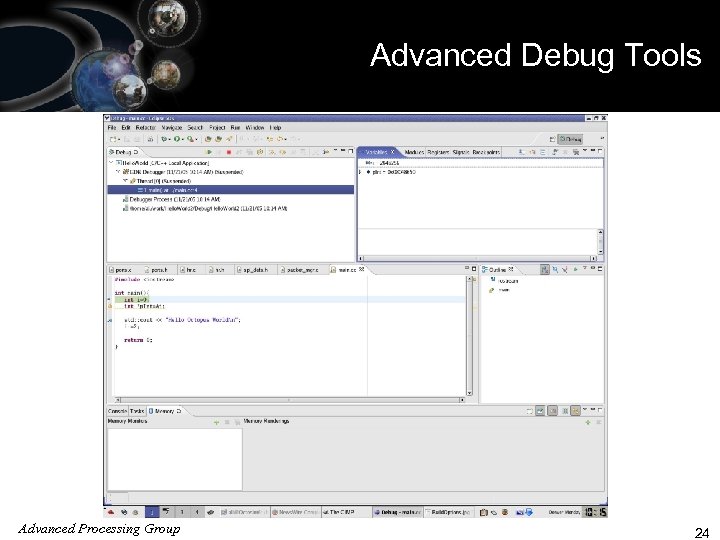720x540 pixels.
Task: Collapse the HelloWorld launch tree node
Action: tap(111, 163)
